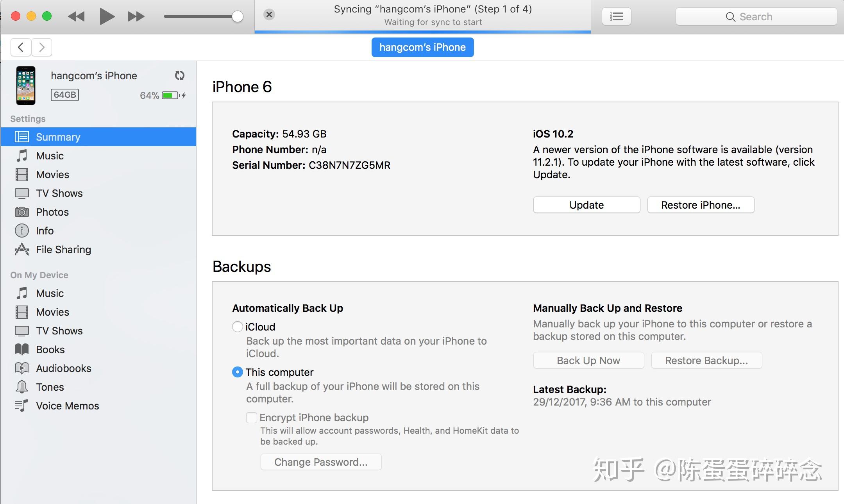Open File Sharing in sidebar
This screenshot has height=504, width=844.
click(63, 250)
